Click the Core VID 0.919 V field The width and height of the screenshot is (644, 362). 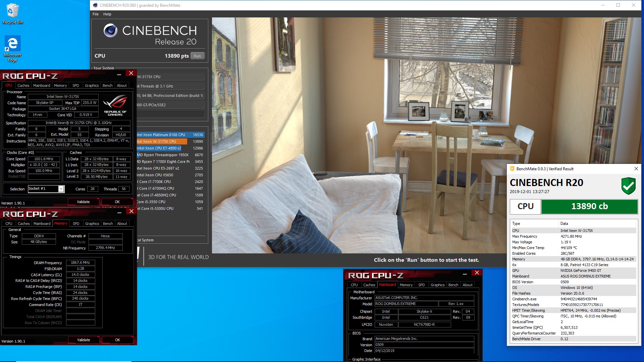click(86, 115)
